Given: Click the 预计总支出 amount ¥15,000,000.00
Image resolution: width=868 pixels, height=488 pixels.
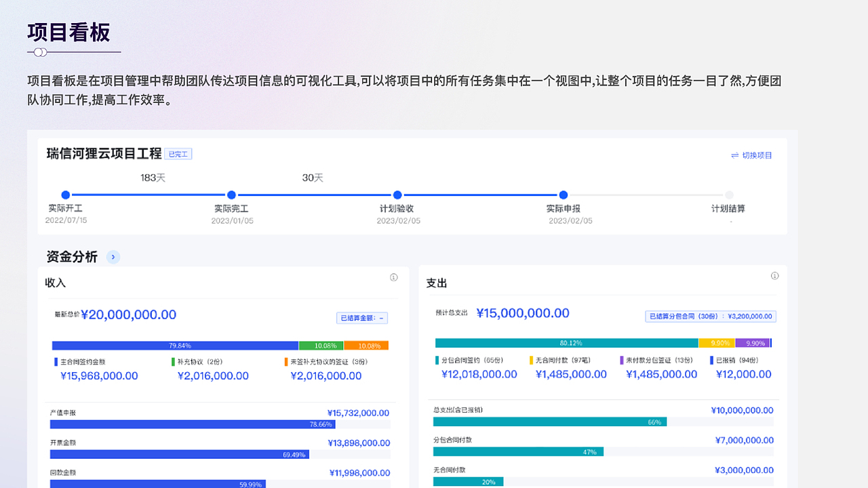Looking at the screenshot, I should coord(523,313).
